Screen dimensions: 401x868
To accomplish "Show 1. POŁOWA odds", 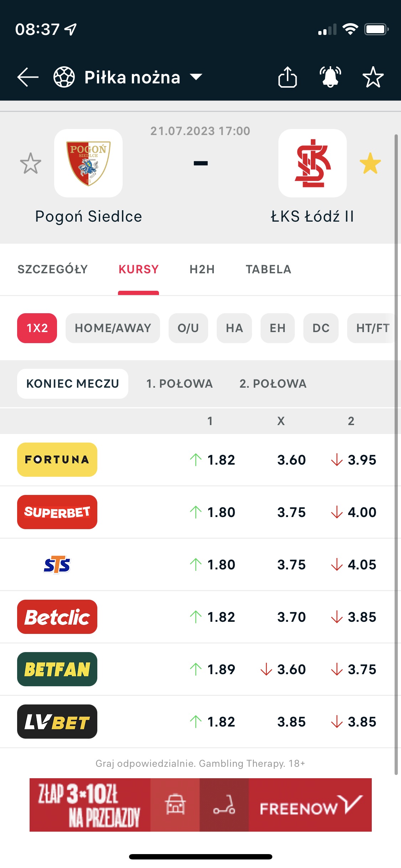I will point(179,384).
